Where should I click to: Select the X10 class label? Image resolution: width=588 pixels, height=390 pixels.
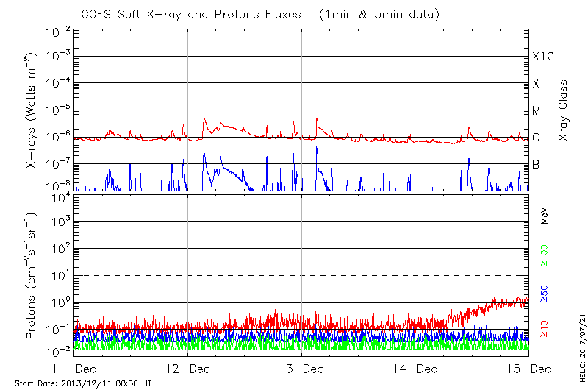[542, 57]
